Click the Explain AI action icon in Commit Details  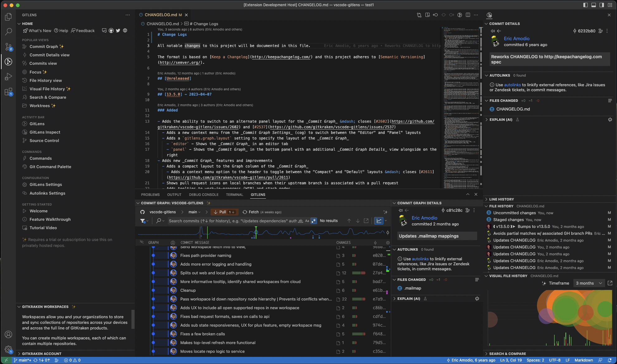click(610, 120)
